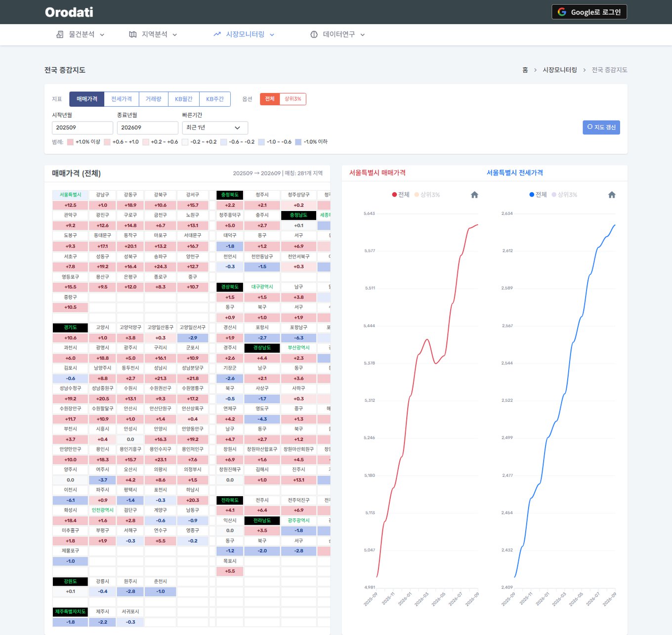Screen dimensions: 672x635
Task: Click home icon on 매매가격 chart
Action: coord(474,195)
